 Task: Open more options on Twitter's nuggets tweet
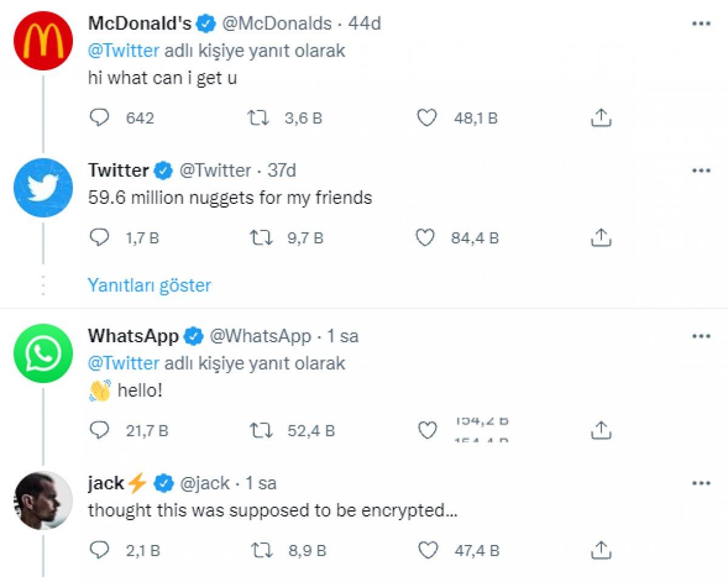(x=701, y=171)
